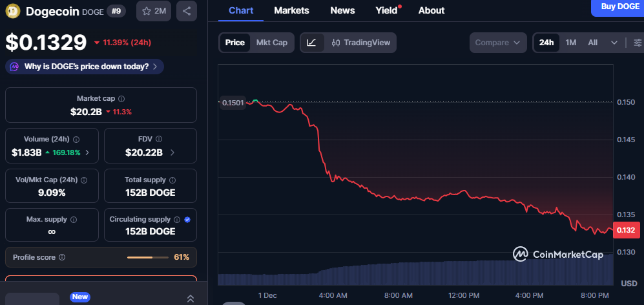Open the News tab
The width and height of the screenshot is (644, 305).
342,11
